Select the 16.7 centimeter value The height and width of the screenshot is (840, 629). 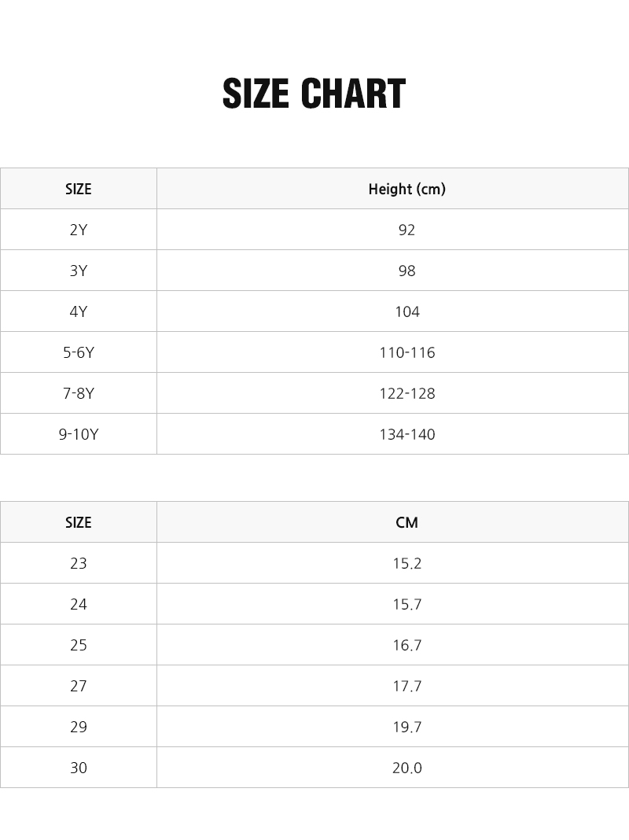click(406, 645)
